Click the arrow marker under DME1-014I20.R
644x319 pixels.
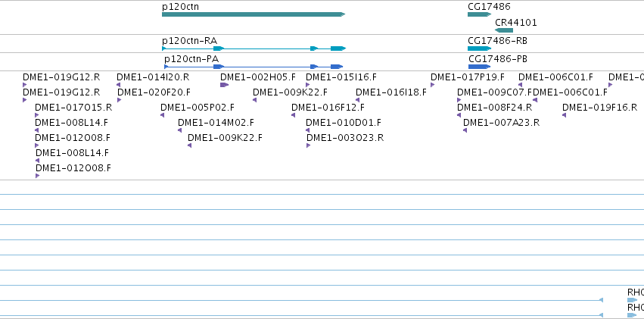coord(118,85)
